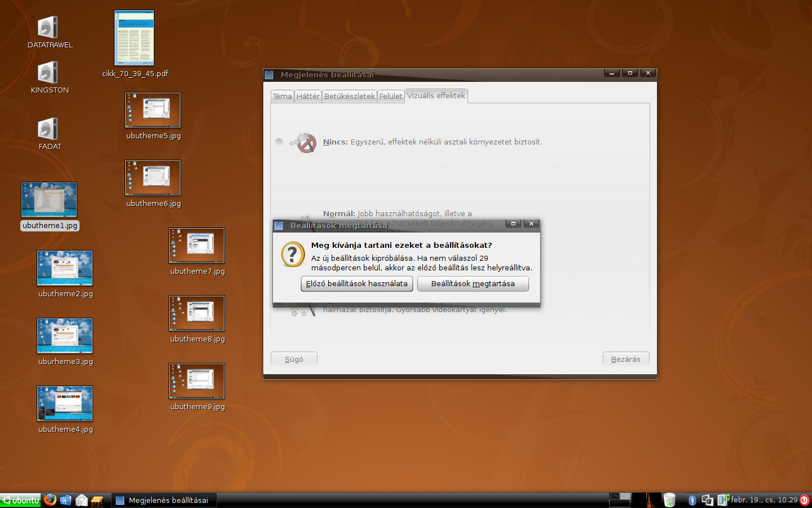Launch Firefox from the panel
This screenshot has height=508, width=812.
[50, 500]
